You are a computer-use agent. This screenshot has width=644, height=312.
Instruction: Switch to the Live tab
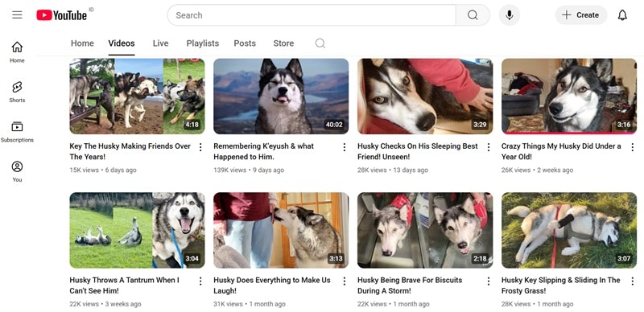(160, 43)
